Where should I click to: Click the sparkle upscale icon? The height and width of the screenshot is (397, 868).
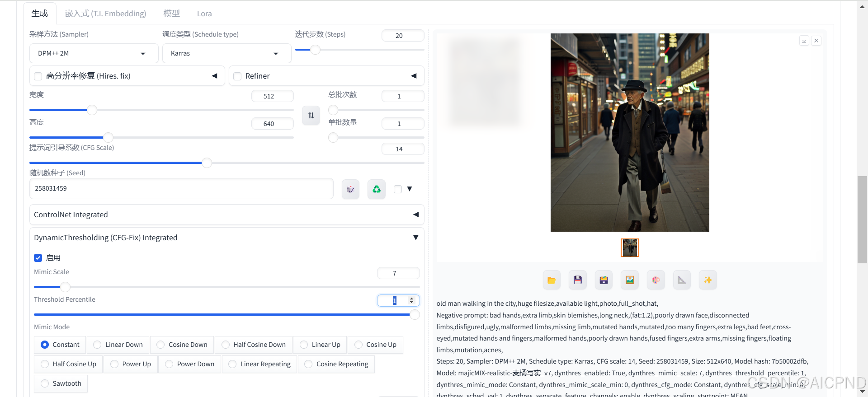tap(708, 280)
